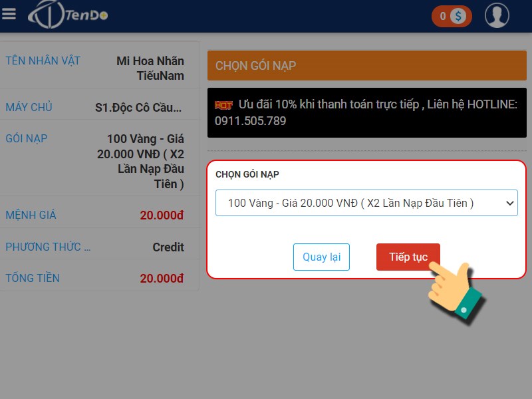This screenshot has height=399, width=532.
Task: Select the MÁY CHỦ server row
Action: tap(99, 107)
